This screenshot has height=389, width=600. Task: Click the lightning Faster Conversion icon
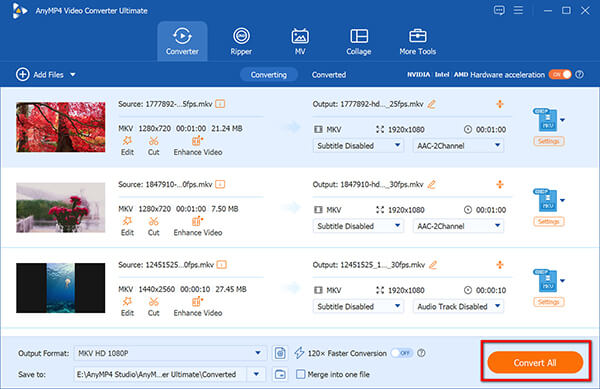coord(299,353)
